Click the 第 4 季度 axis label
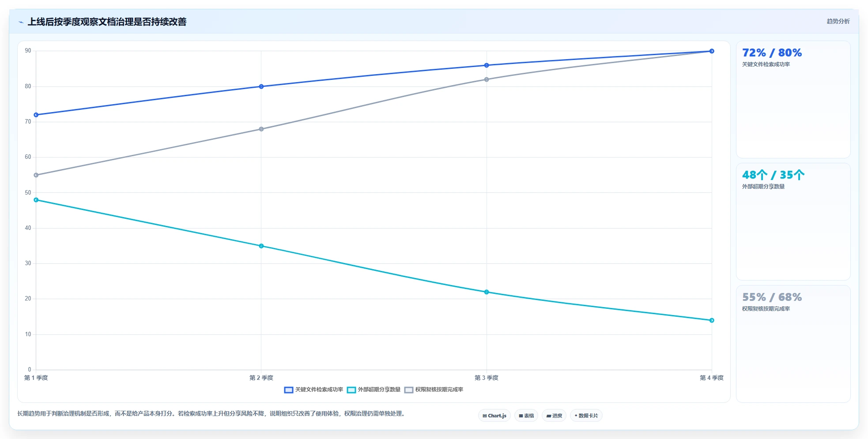This screenshot has height=439, width=868. [x=712, y=378]
